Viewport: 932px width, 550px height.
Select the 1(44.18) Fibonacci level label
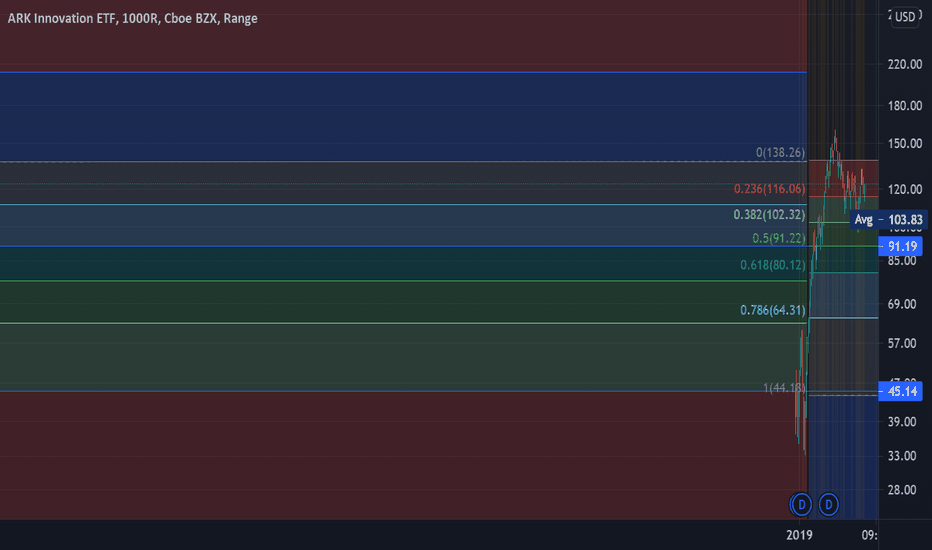(784, 388)
